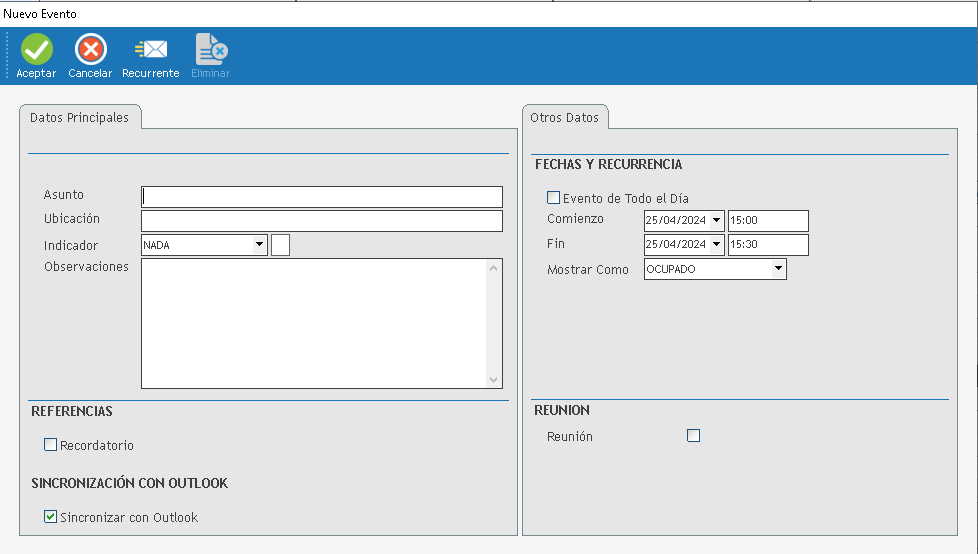Screen dimensions: 978x554
Task: Expand the Mostrar Como OCUPADO dropdown
Action: [x=778, y=269]
